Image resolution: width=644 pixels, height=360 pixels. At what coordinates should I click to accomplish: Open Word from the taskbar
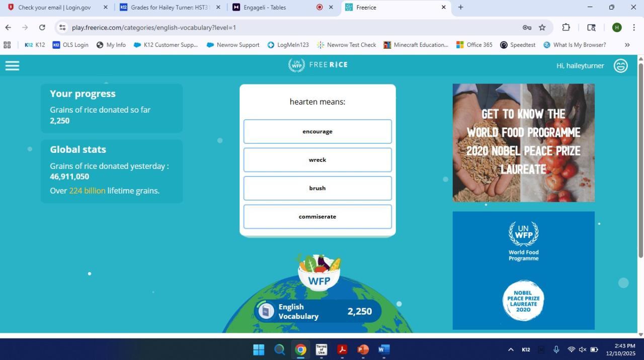tap(384, 349)
